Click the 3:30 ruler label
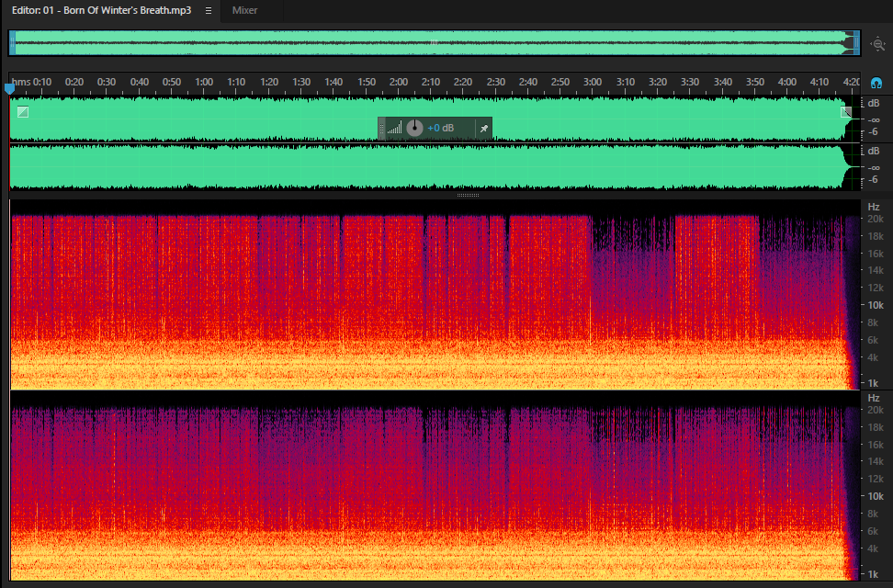Viewport: 893px width, 588px height. tap(690, 82)
